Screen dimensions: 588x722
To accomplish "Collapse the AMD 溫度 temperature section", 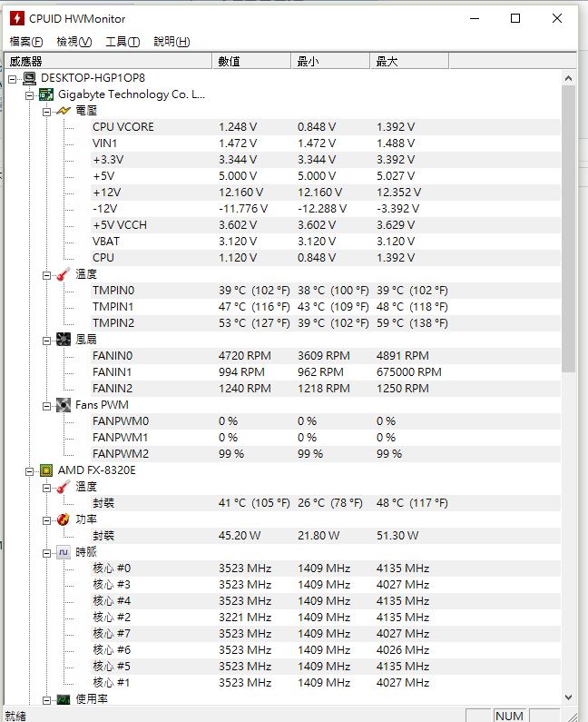I will [x=46, y=488].
